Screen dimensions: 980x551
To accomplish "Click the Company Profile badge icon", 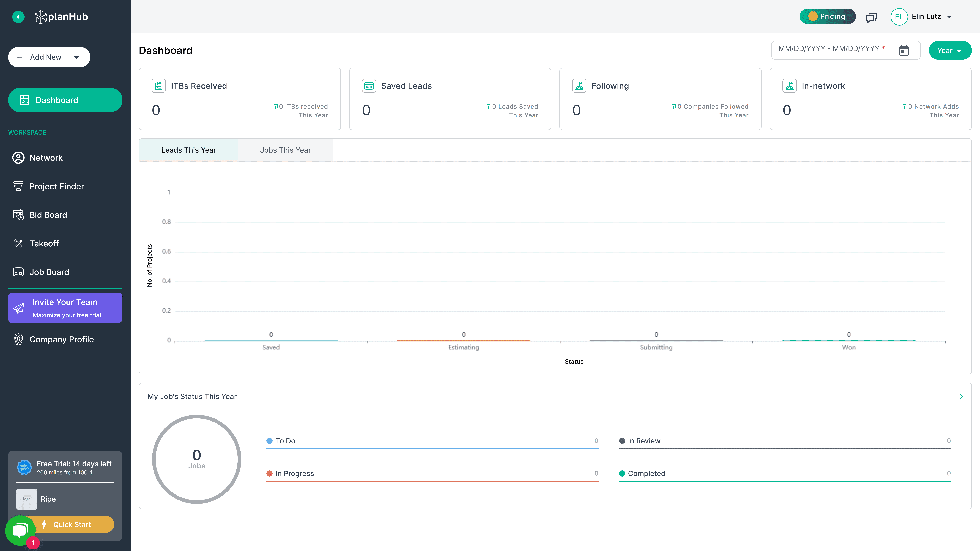I will [x=18, y=339].
